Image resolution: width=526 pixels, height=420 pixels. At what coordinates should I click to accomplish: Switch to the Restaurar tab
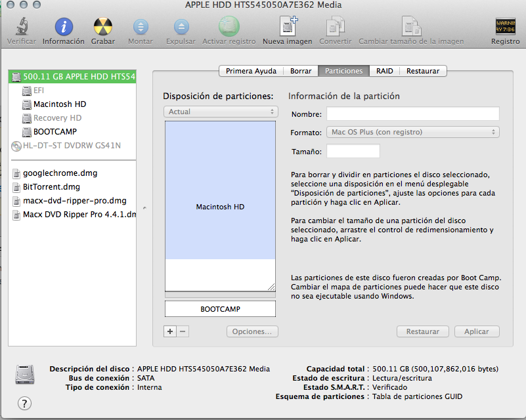pyautogui.click(x=423, y=71)
